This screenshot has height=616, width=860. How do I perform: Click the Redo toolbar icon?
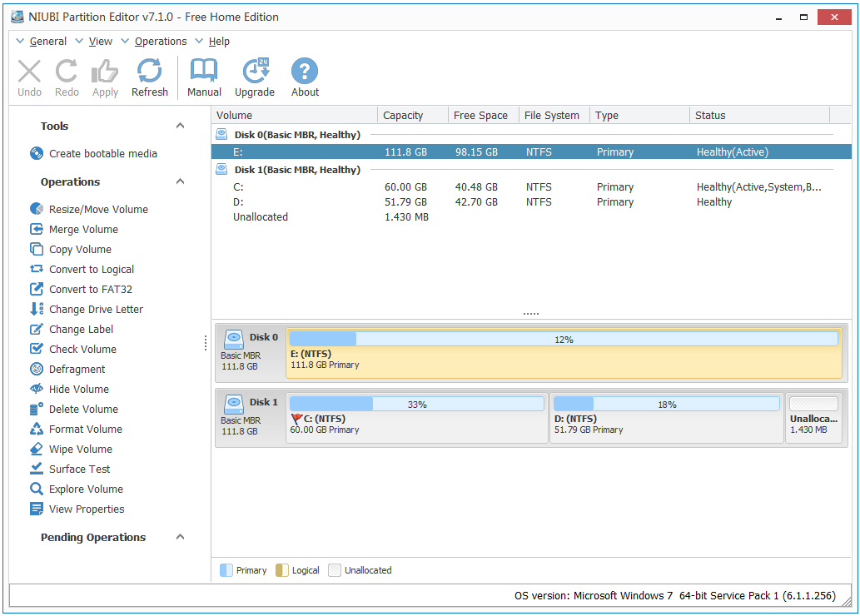67,72
